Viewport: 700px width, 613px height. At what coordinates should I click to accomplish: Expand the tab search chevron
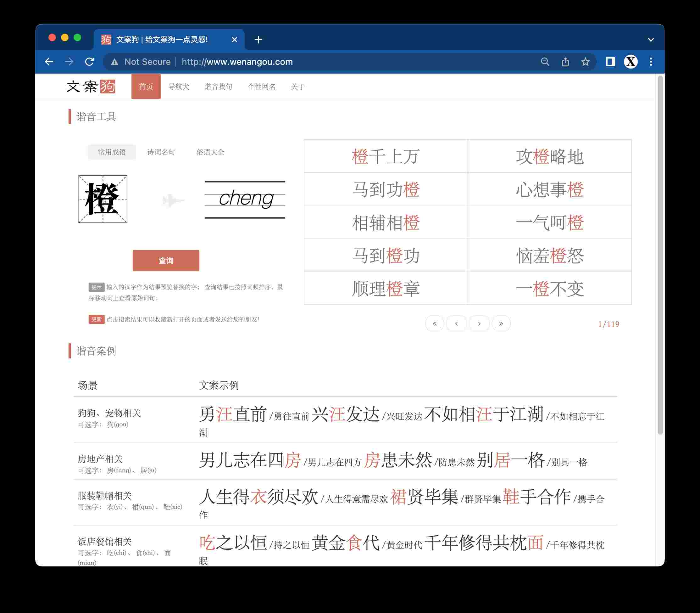click(651, 40)
